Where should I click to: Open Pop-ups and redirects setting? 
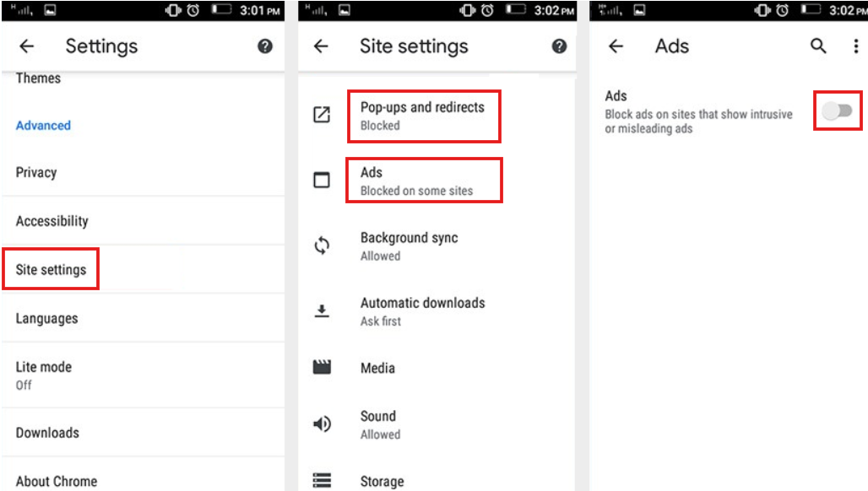pyautogui.click(x=422, y=116)
